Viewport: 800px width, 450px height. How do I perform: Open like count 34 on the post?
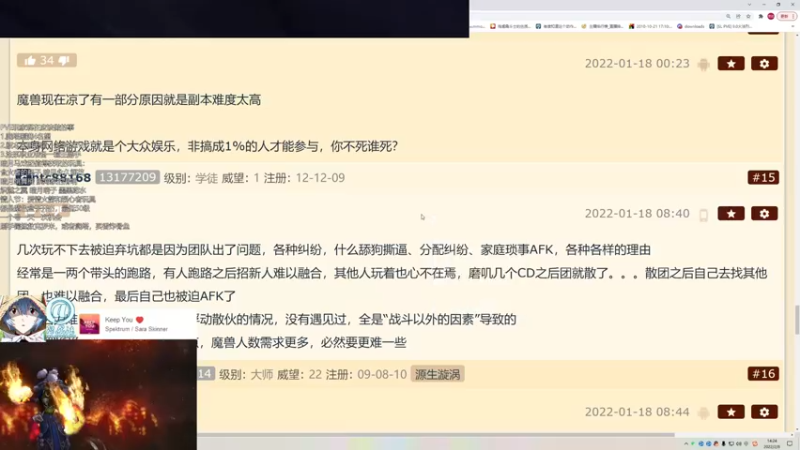[47, 61]
